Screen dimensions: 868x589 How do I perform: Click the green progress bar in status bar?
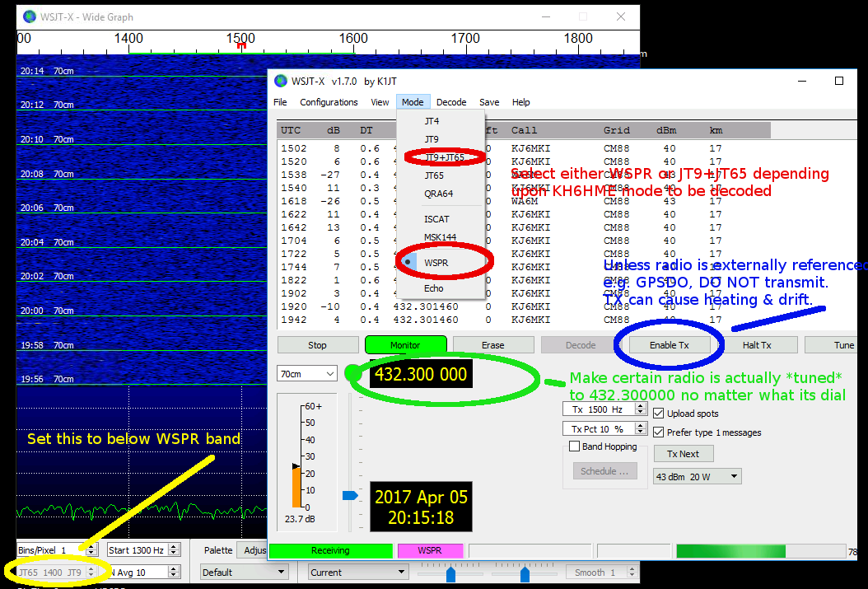[730, 551]
